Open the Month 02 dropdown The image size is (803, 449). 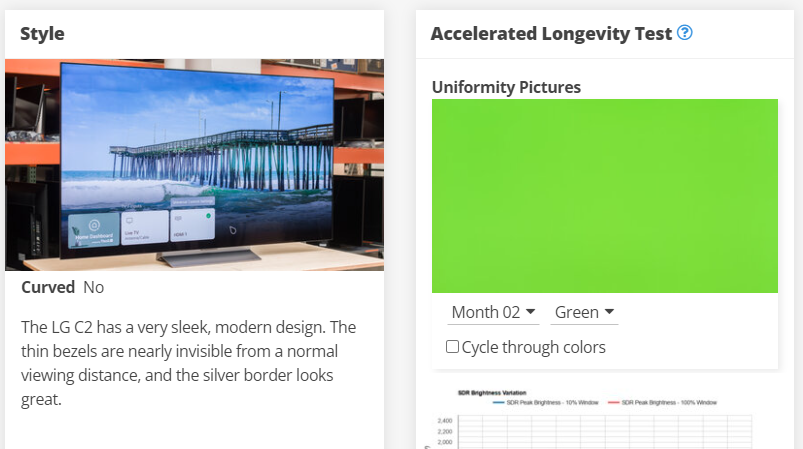click(493, 312)
